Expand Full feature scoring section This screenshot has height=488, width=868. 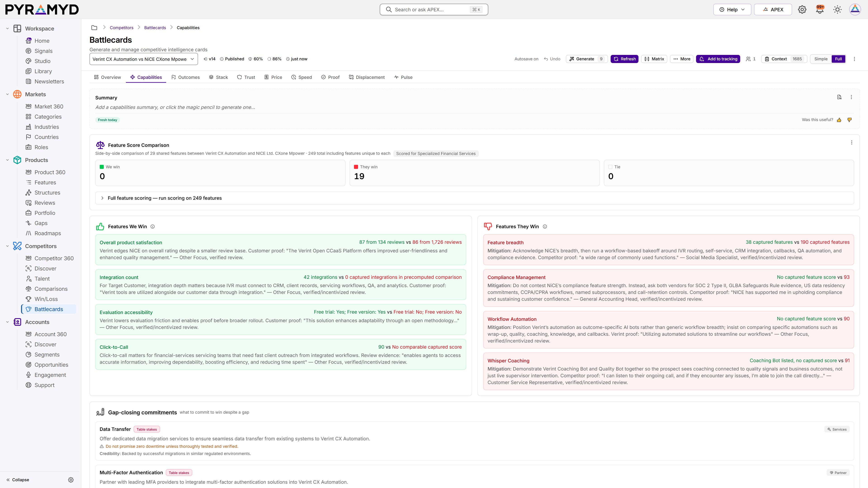coord(474,198)
